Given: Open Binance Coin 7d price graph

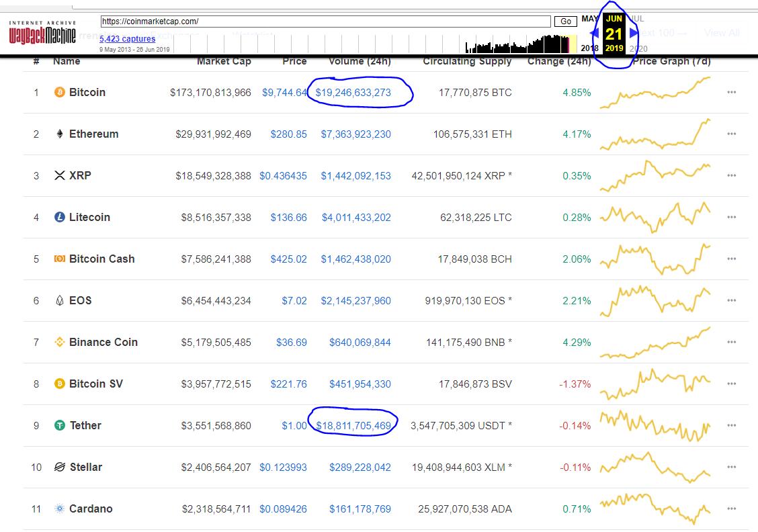Looking at the screenshot, I should click(655, 342).
